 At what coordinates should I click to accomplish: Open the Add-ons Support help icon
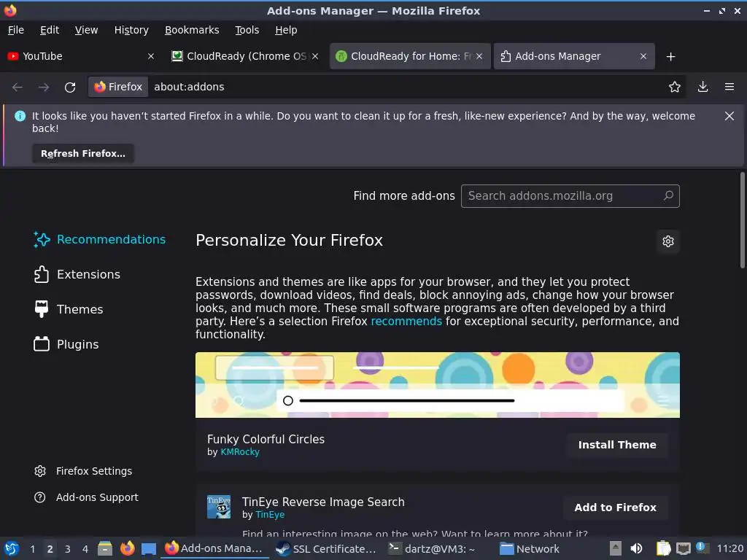pos(40,497)
